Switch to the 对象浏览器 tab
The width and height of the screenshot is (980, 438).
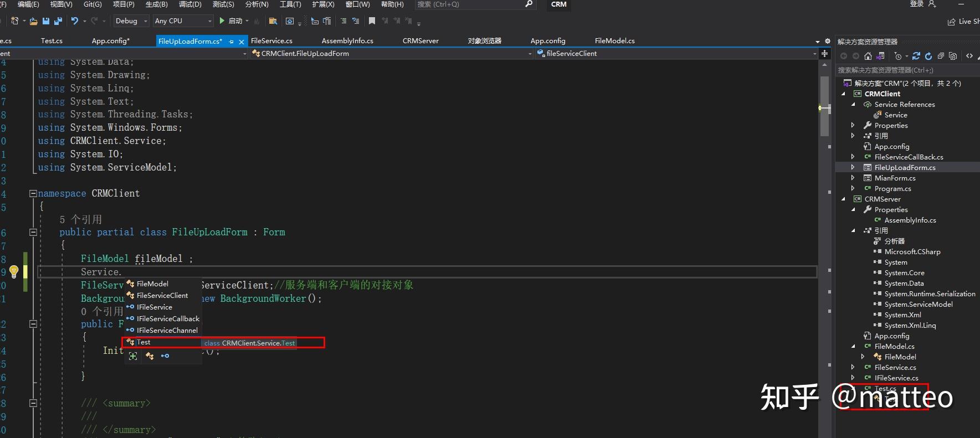coord(484,41)
